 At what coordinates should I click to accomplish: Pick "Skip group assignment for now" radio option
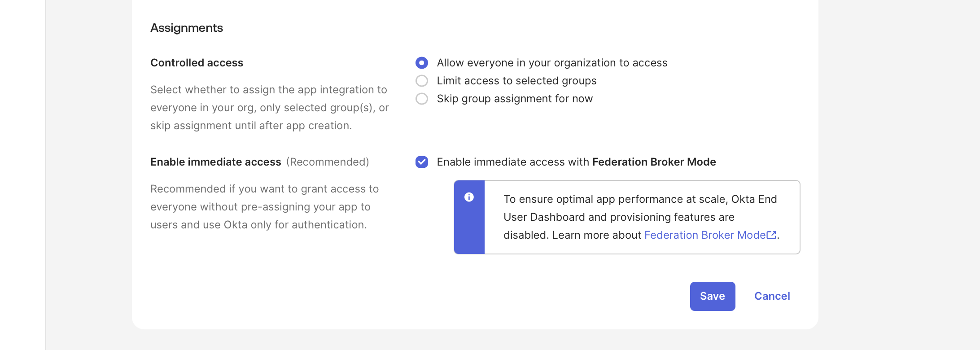tap(421, 99)
